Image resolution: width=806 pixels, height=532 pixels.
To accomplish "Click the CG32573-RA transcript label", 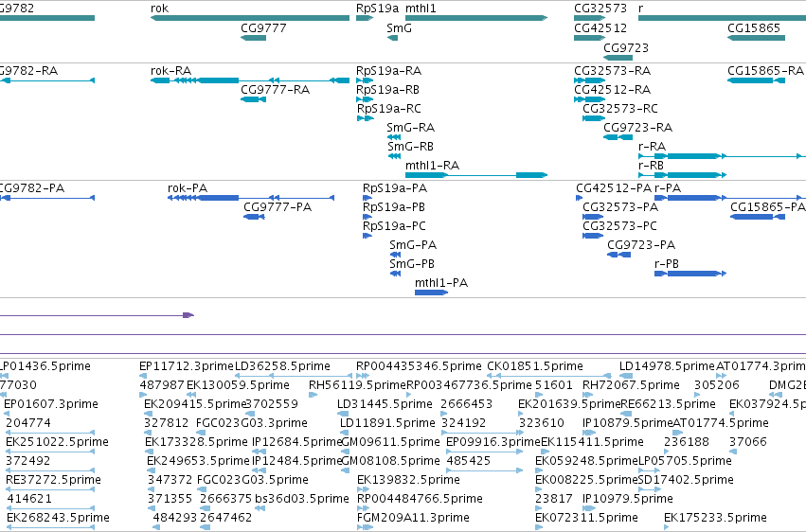I will click(612, 71).
